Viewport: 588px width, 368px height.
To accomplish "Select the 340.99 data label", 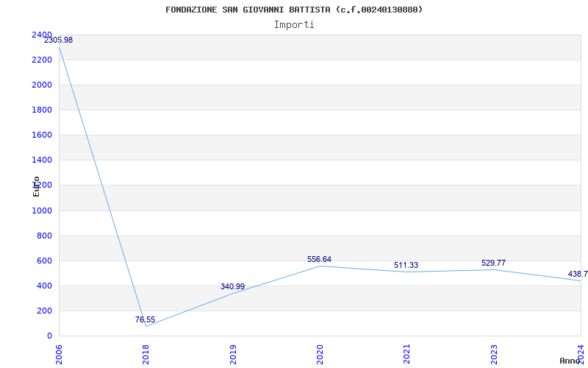I will pyautogui.click(x=232, y=286).
